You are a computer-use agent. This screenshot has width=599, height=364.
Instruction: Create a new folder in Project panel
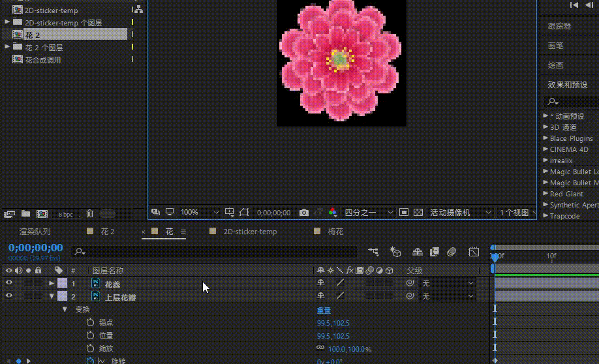tap(25, 213)
